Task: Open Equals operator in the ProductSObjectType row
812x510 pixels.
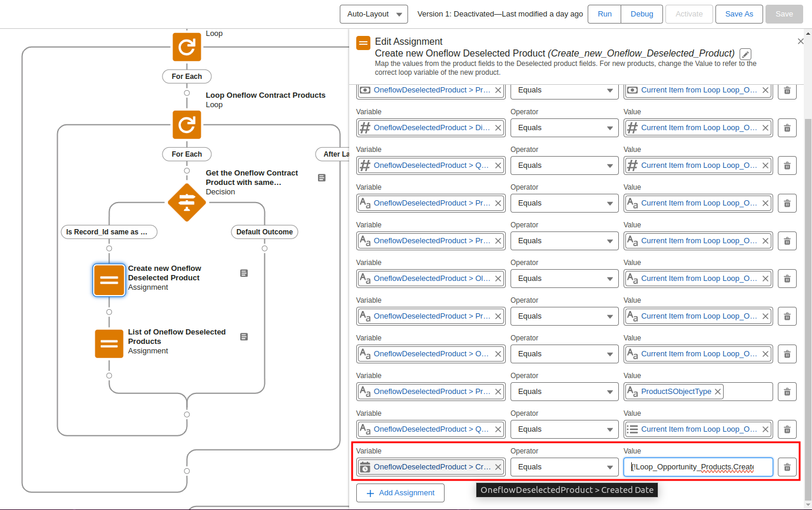Action: click(565, 392)
